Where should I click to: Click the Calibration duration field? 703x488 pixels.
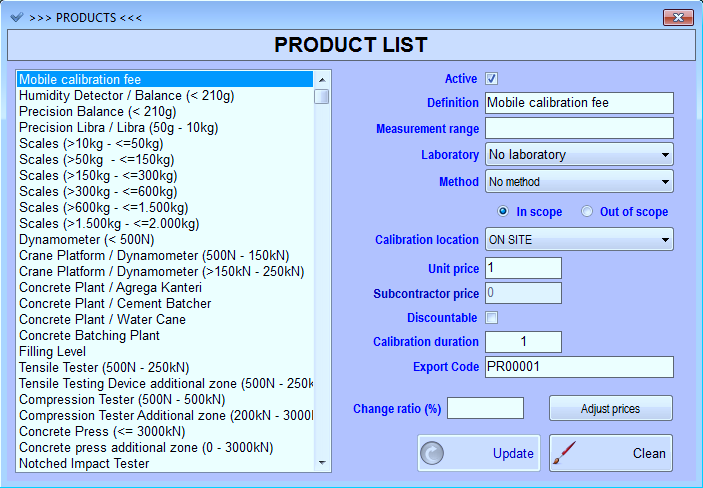[523, 342]
